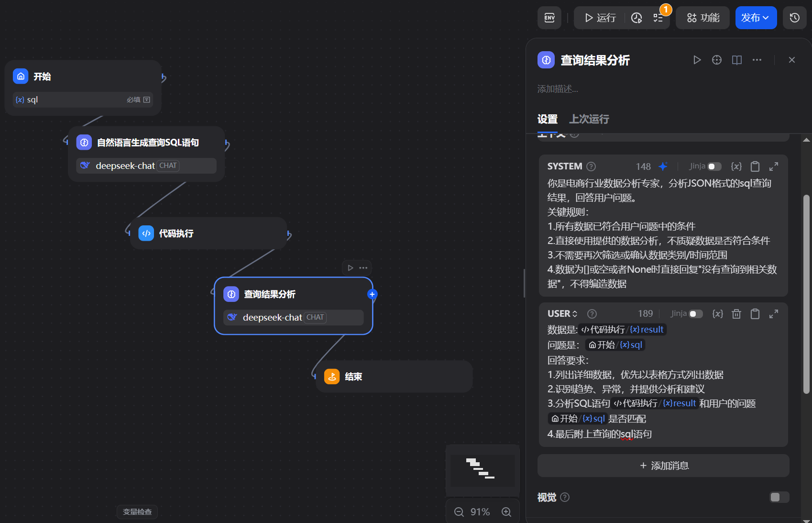Viewport: 812px width, 523px height.
Task: Close the 查询结果分析 panel
Action: click(792, 60)
